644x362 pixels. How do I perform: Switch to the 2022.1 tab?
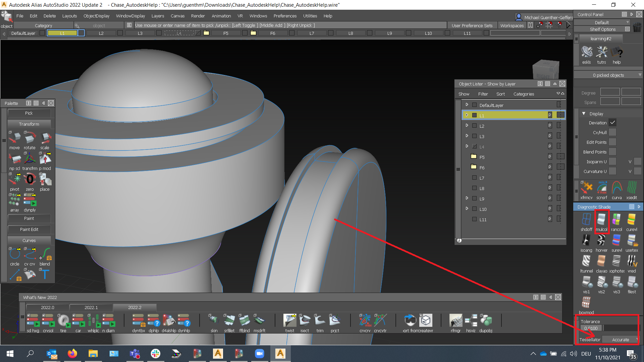click(91, 307)
